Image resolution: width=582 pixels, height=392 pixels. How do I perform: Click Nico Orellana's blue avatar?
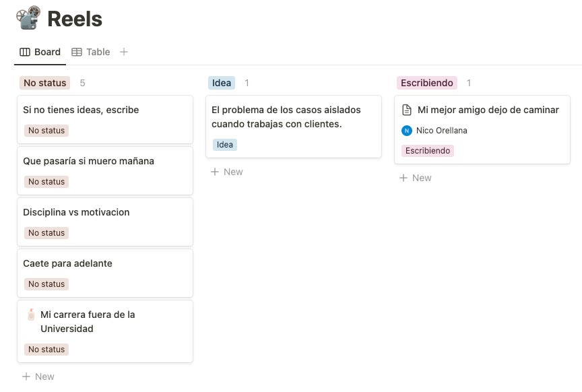tap(407, 131)
